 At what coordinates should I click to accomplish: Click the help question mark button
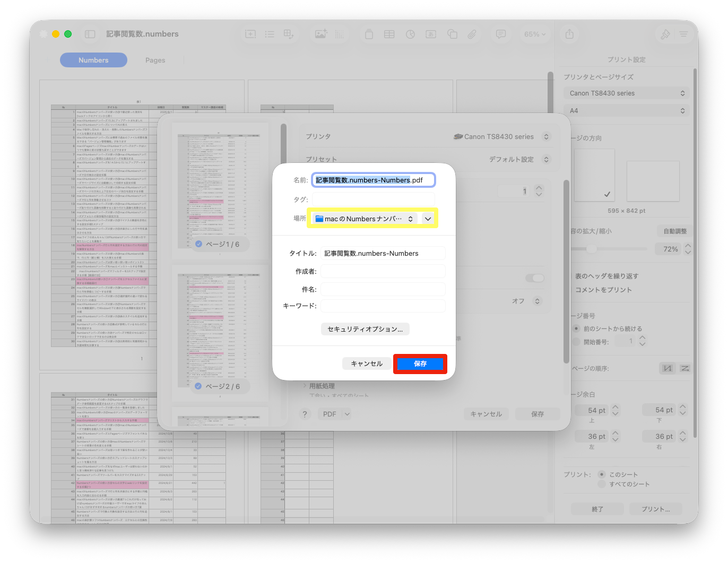coord(305,414)
